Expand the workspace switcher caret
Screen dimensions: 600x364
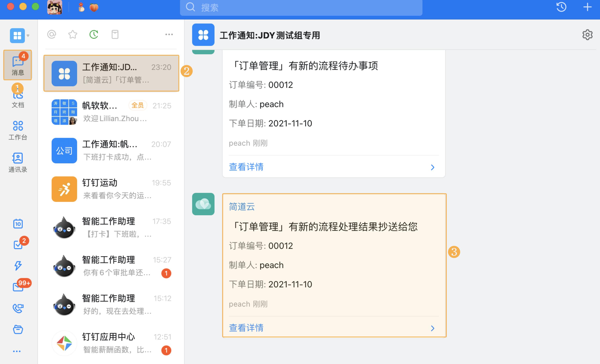point(28,36)
